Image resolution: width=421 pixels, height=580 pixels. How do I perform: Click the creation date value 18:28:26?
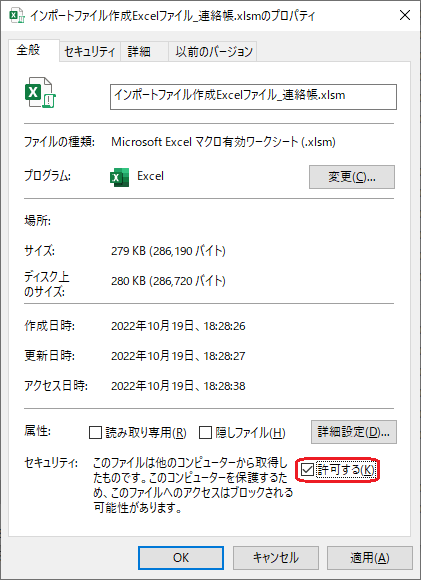(x=178, y=326)
